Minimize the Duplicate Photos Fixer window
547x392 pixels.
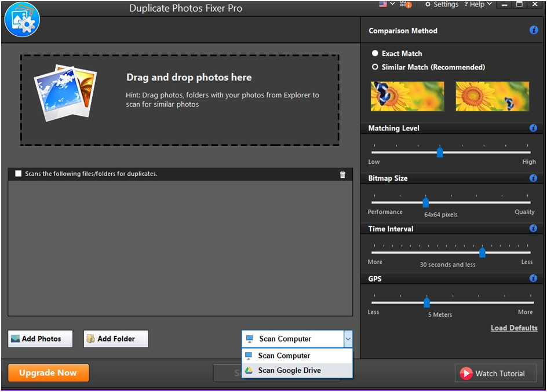[x=505, y=5]
